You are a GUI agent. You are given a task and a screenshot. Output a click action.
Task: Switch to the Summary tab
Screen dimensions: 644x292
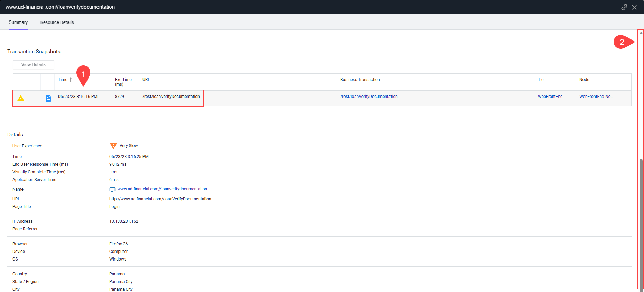(18, 22)
